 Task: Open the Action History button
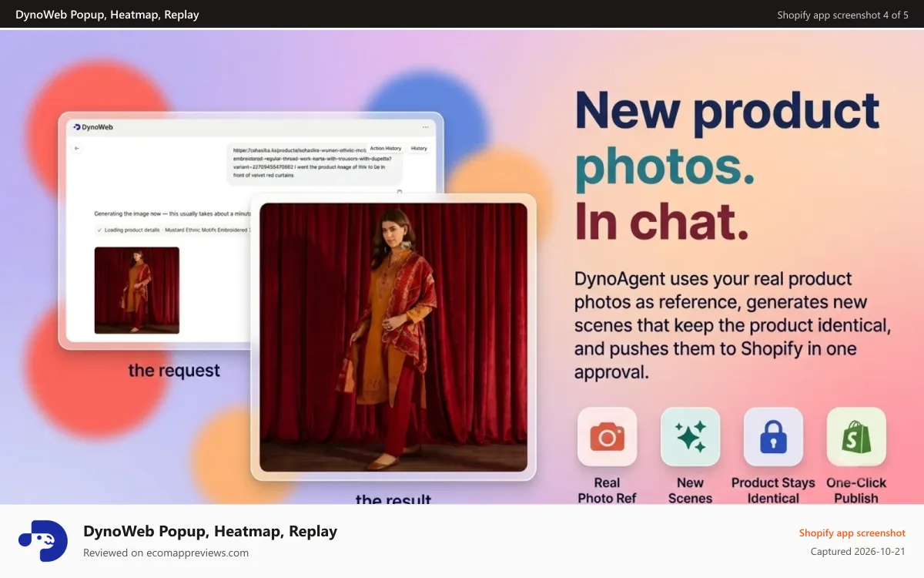385,148
